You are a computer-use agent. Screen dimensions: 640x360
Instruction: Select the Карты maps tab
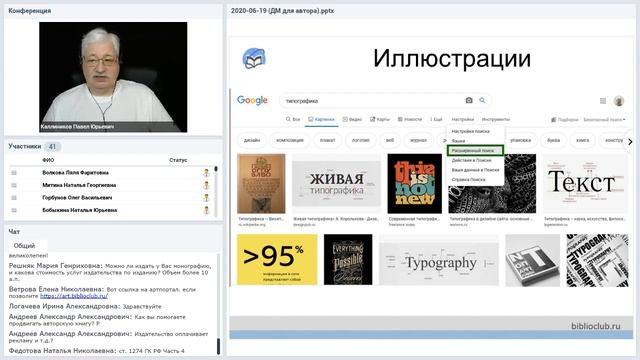pos(380,120)
